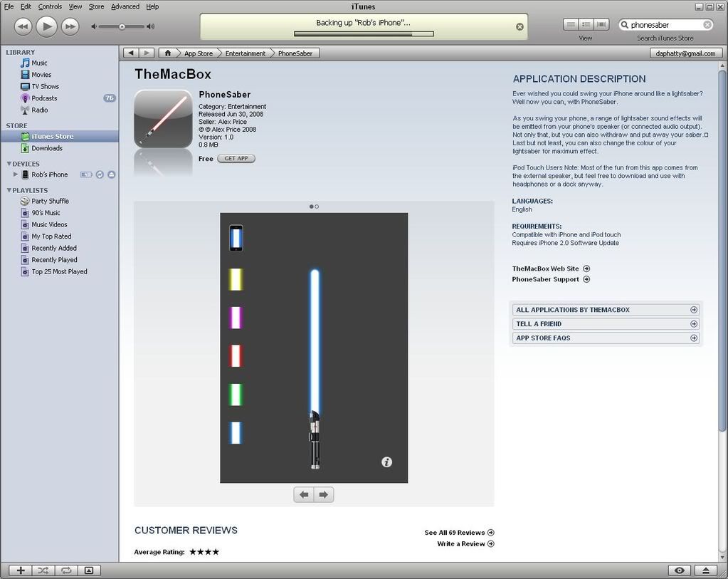
Task: Open Recently Added playlist
Action: [x=54, y=248]
